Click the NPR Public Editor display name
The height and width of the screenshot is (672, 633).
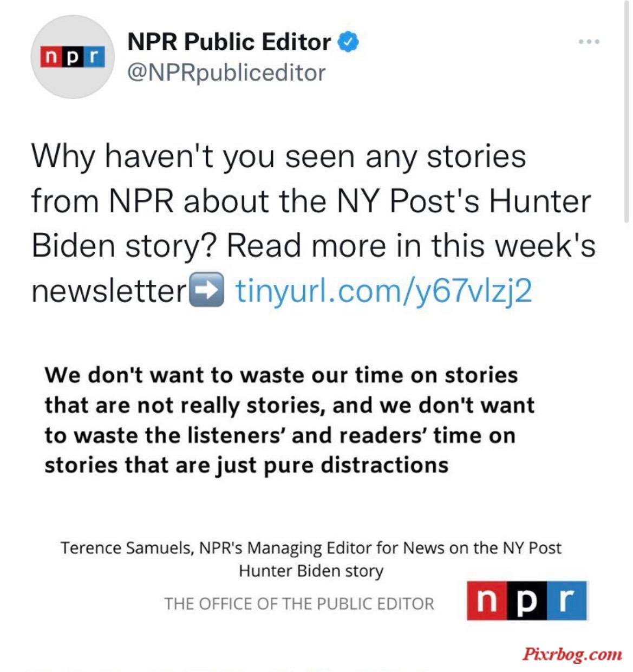[x=229, y=42]
